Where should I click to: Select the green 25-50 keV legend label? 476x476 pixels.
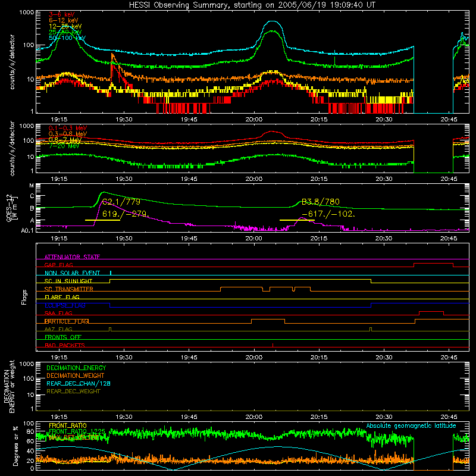pos(65,32)
